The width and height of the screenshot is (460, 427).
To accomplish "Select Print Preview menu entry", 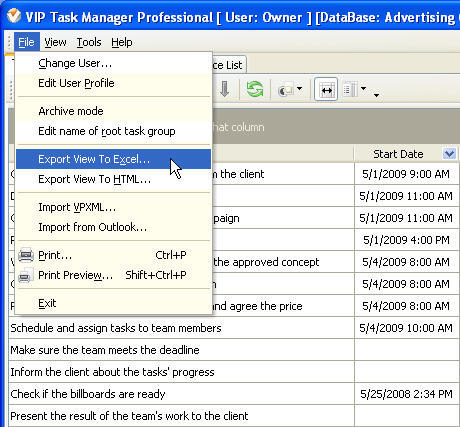I will pos(113,275).
